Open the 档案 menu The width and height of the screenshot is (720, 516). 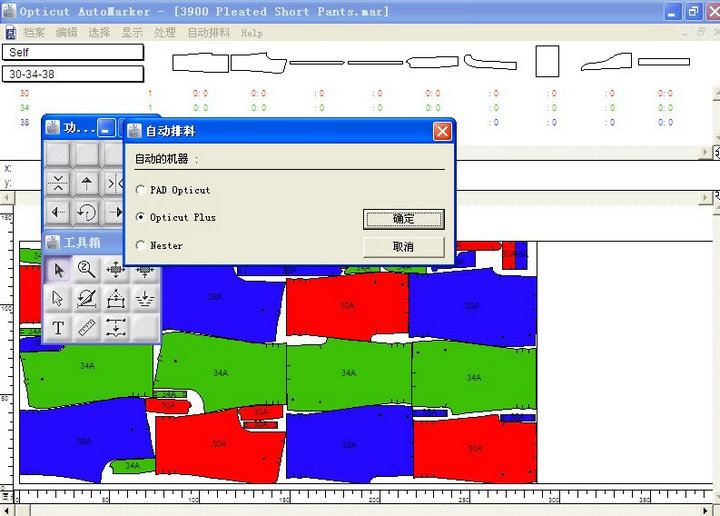(34, 33)
